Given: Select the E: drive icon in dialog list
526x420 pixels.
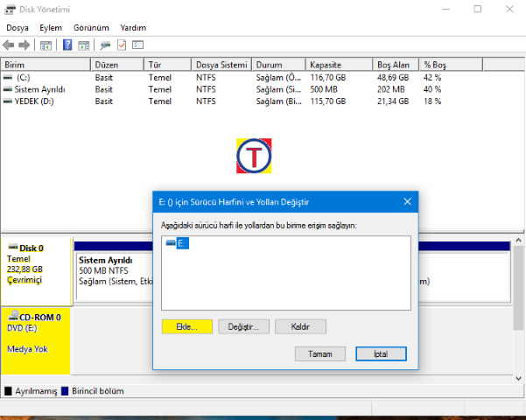Looking at the screenshot, I should pos(171,243).
